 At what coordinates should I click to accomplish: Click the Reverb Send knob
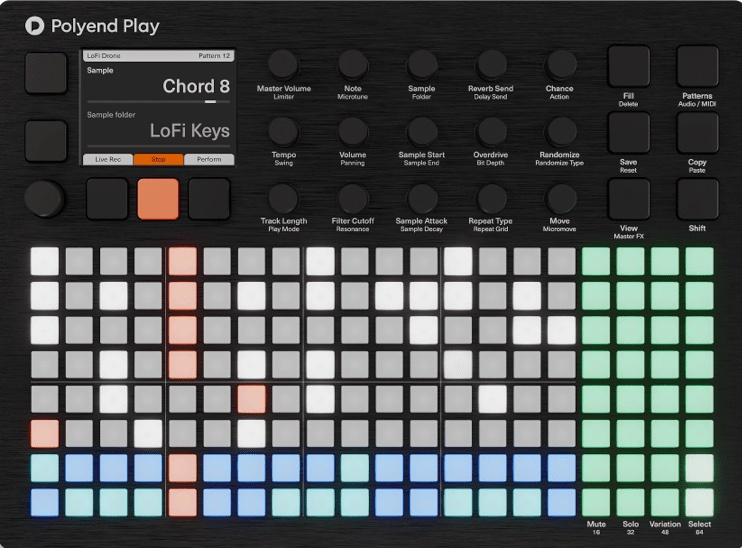[491, 65]
